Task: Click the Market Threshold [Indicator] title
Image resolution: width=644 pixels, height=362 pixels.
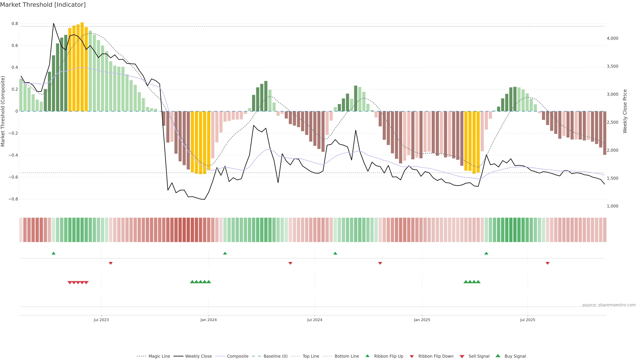Action: (43, 5)
